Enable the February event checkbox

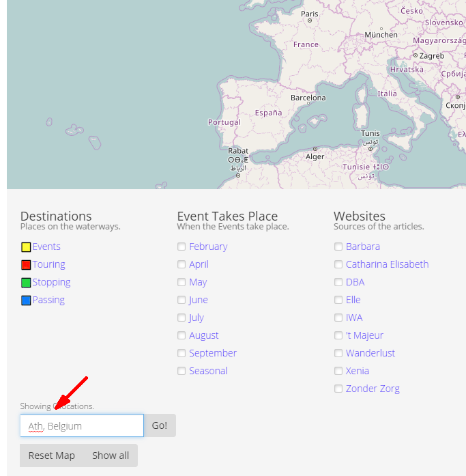181,247
